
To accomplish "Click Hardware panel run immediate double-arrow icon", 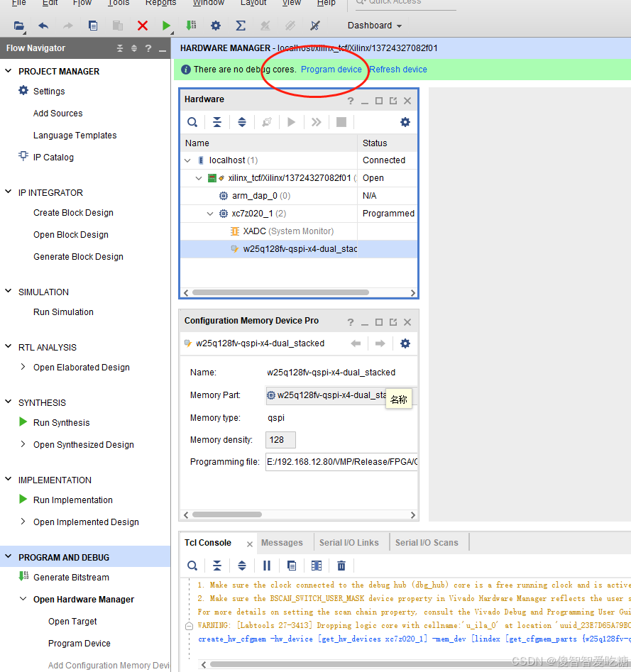I will tap(317, 123).
